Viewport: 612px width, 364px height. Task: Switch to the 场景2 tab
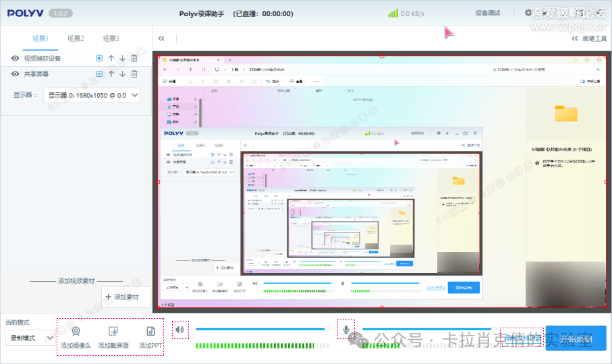[x=76, y=38]
